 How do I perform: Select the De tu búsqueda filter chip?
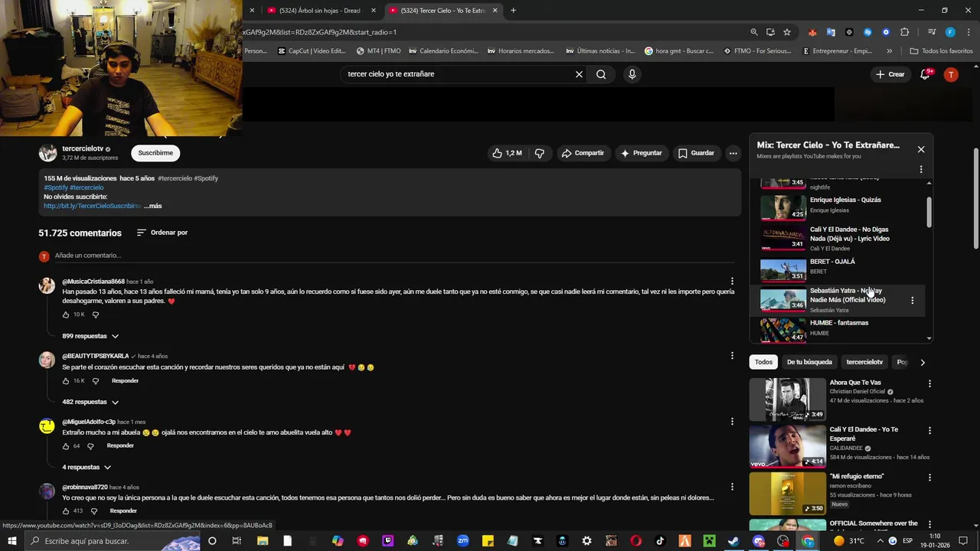click(x=809, y=362)
